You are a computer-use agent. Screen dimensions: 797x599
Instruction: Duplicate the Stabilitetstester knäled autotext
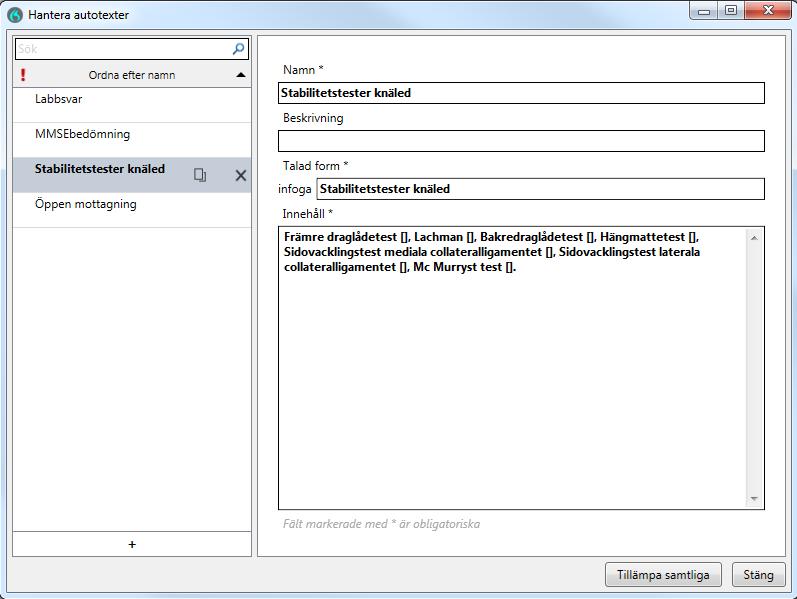tap(200, 175)
